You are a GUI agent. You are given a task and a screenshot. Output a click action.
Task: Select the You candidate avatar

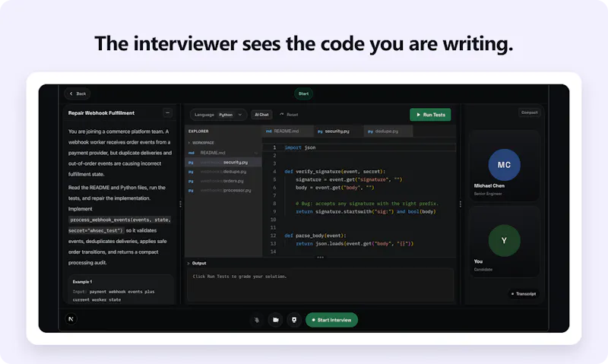[x=504, y=240]
